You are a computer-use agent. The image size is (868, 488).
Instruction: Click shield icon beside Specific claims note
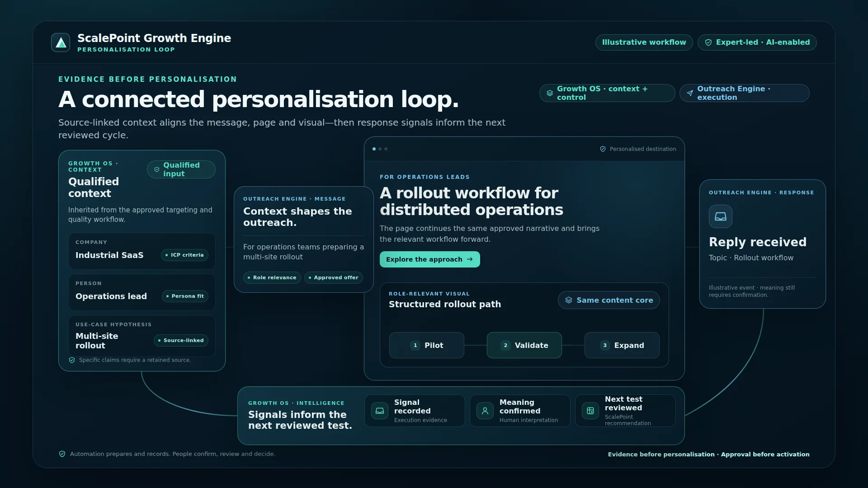pos(72,360)
